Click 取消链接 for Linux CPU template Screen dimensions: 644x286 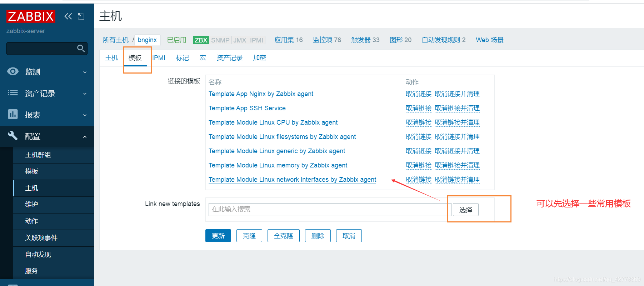pos(419,122)
